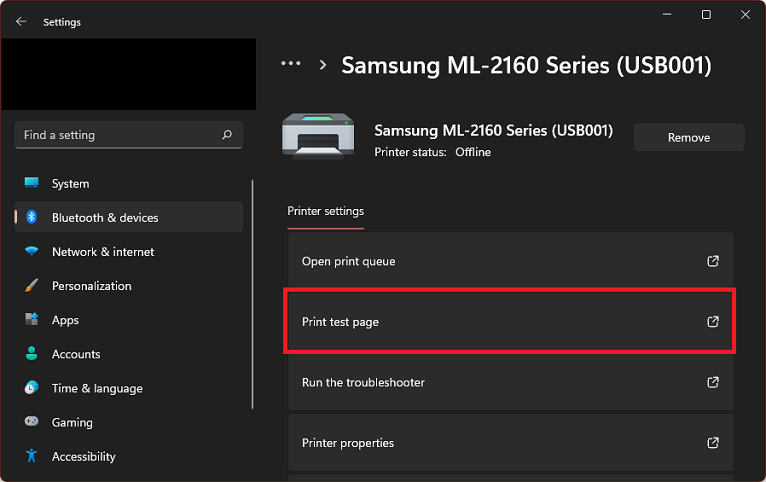Image resolution: width=766 pixels, height=482 pixels.
Task: Click the back arrow in Settings title bar
Action: 21,21
